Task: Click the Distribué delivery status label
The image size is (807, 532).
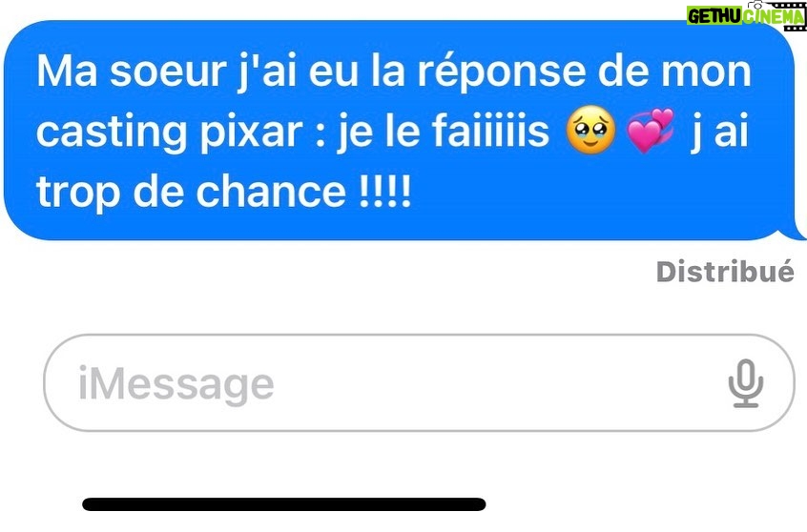Action: [x=725, y=271]
